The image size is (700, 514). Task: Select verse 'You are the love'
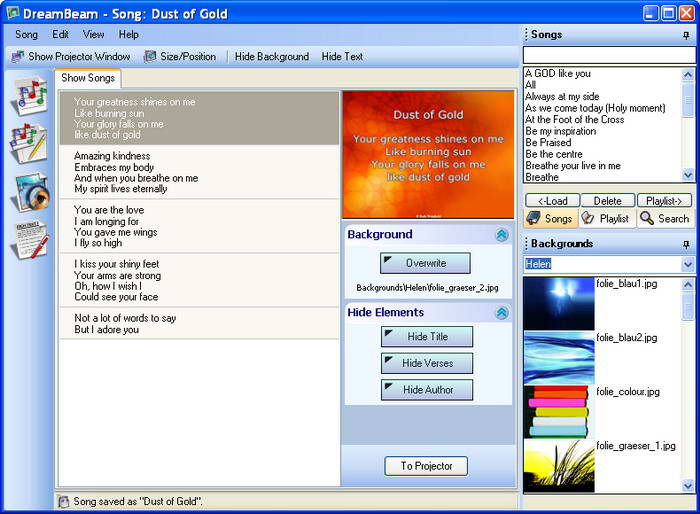200,226
